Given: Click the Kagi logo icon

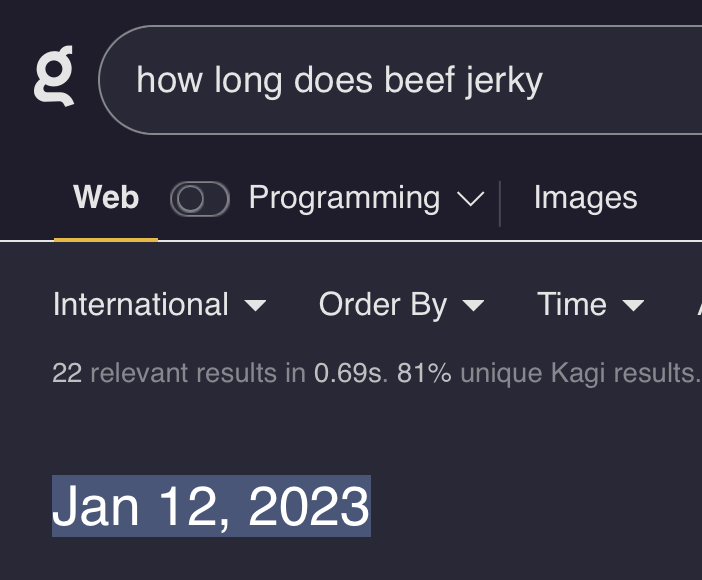Looking at the screenshot, I should tap(54, 78).
